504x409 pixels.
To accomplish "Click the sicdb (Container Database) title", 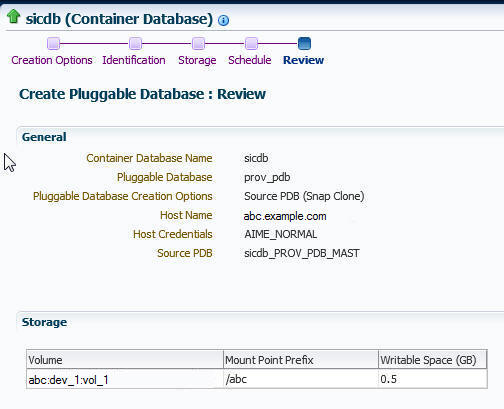I will [x=119, y=19].
